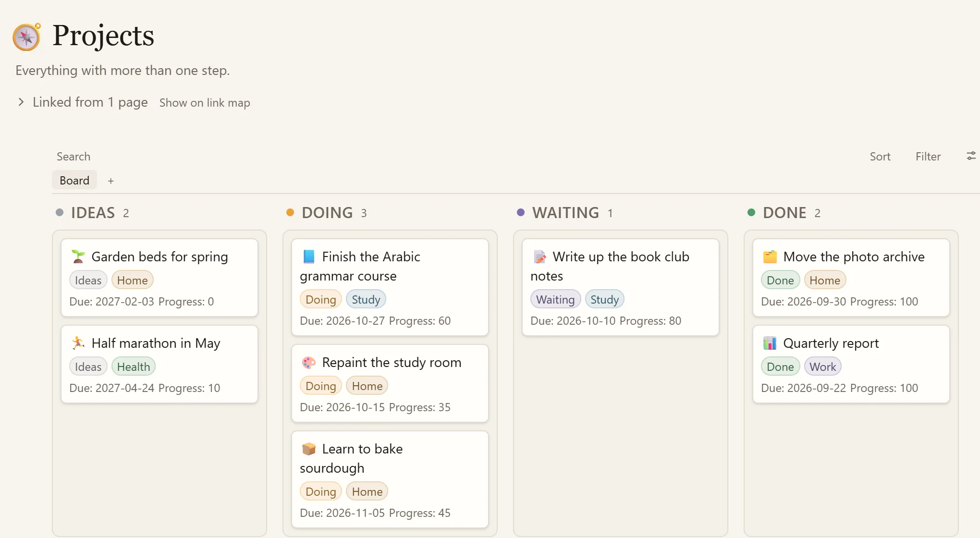Click the folder icon on photo archive card
This screenshot has height=538, width=980.
770,257
